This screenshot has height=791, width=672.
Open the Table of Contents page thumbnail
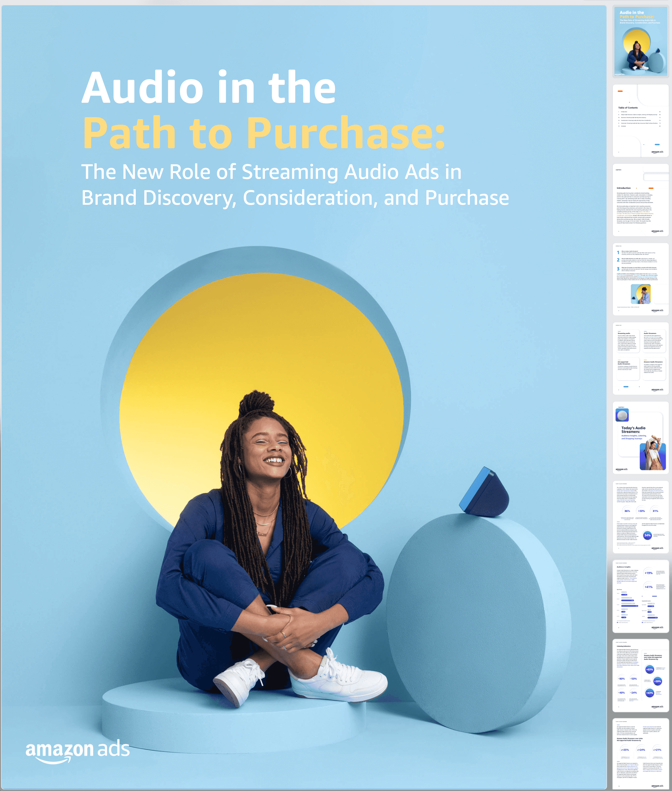point(640,121)
